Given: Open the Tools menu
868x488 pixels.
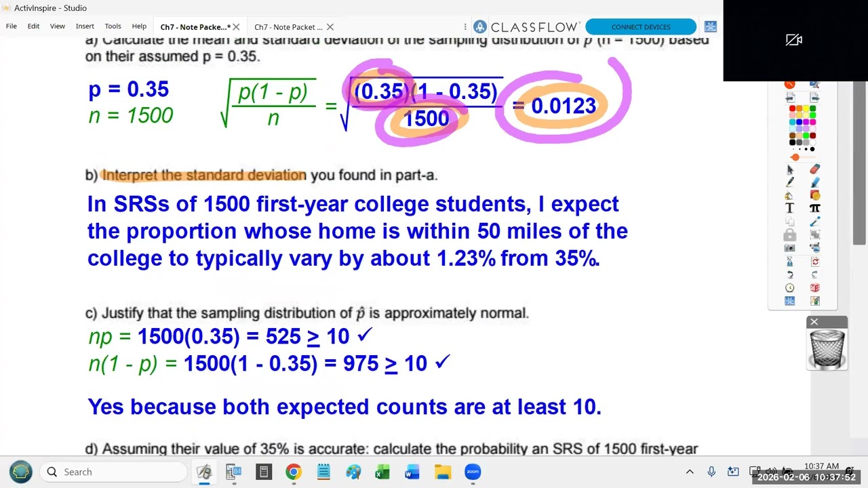Looking at the screenshot, I should (x=113, y=26).
